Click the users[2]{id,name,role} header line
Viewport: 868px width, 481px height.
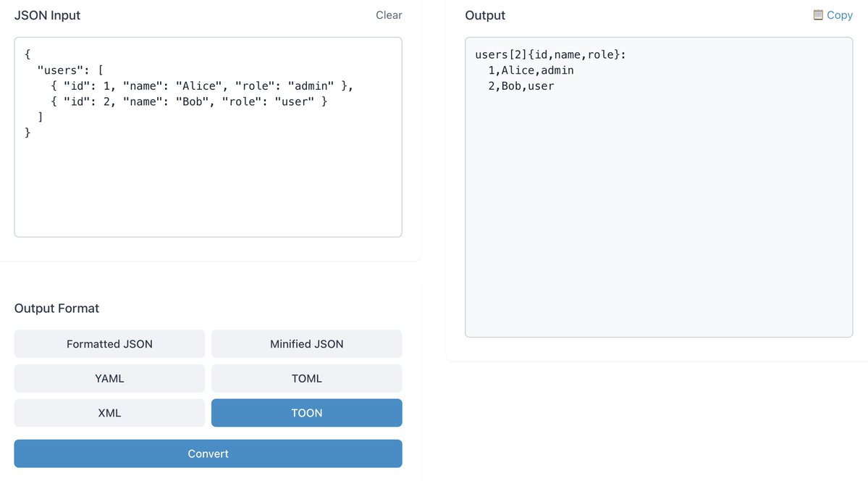549,54
